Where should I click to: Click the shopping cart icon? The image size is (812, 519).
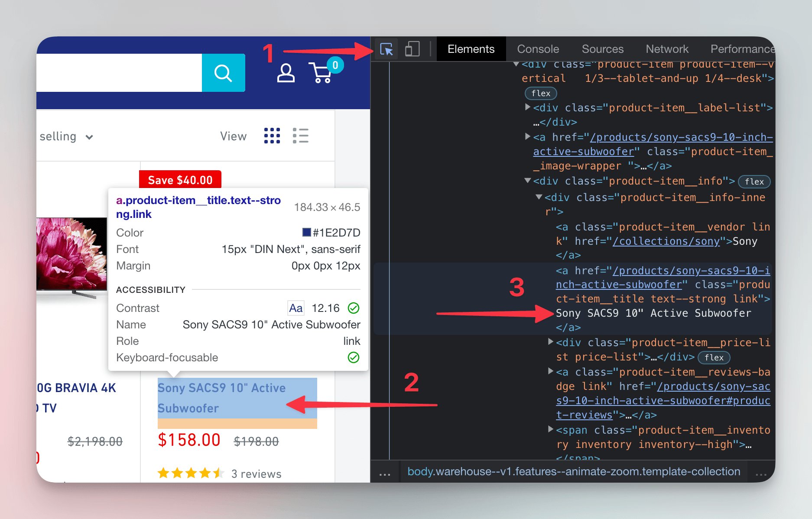coord(321,72)
